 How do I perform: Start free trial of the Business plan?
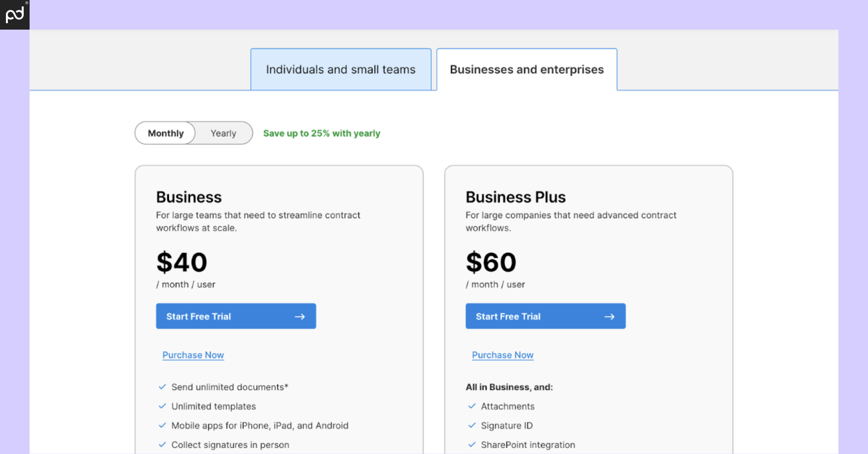tap(236, 316)
